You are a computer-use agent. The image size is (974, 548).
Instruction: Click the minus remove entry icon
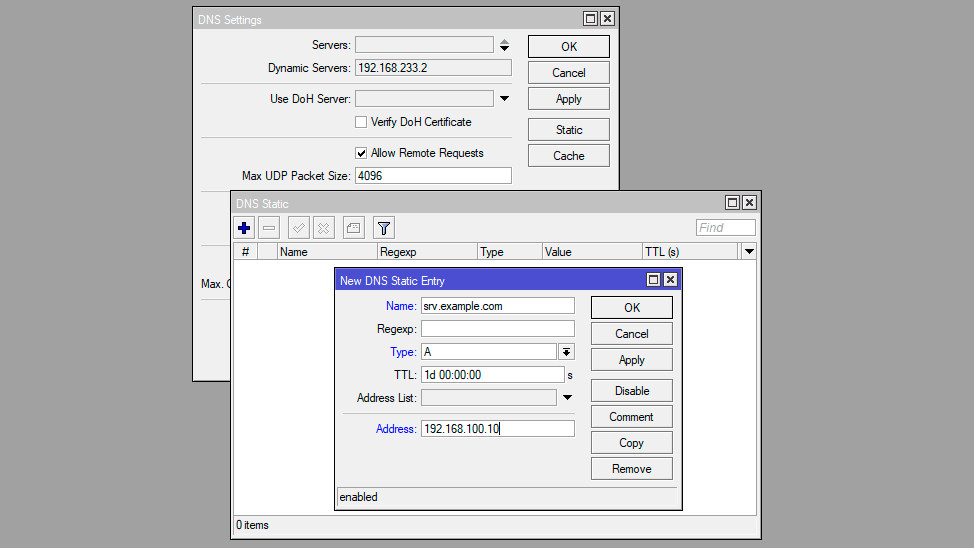(x=269, y=228)
